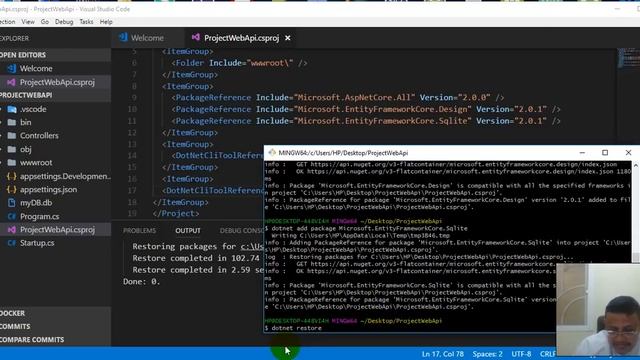The width and height of the screenshot is (640, 360).
Task: Switch to the Debug Console panel tab
Action: (x=242, y=231)
